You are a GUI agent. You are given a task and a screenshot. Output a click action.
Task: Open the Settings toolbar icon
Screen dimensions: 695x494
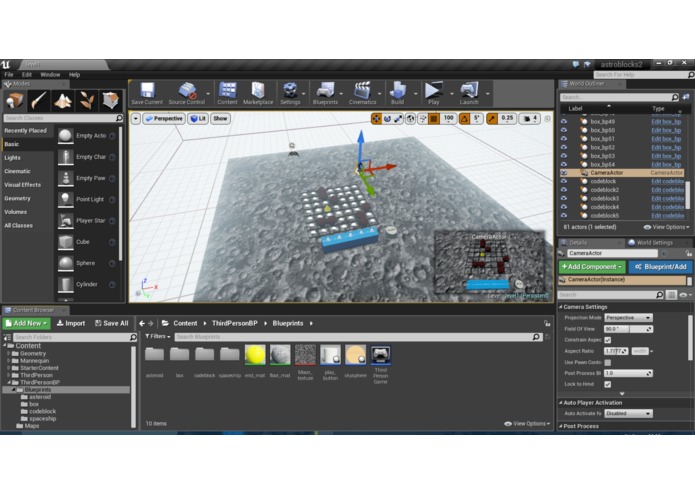coord(290,90)
